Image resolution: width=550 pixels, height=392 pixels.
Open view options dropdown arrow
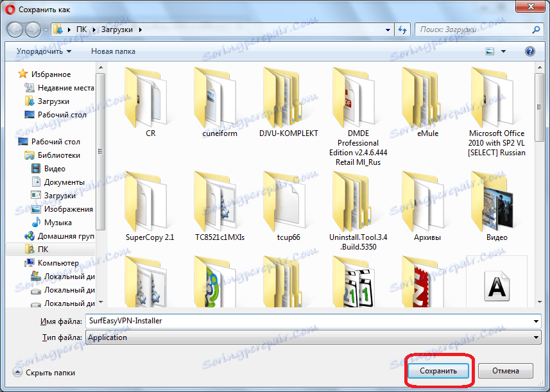tap(503, 51)
